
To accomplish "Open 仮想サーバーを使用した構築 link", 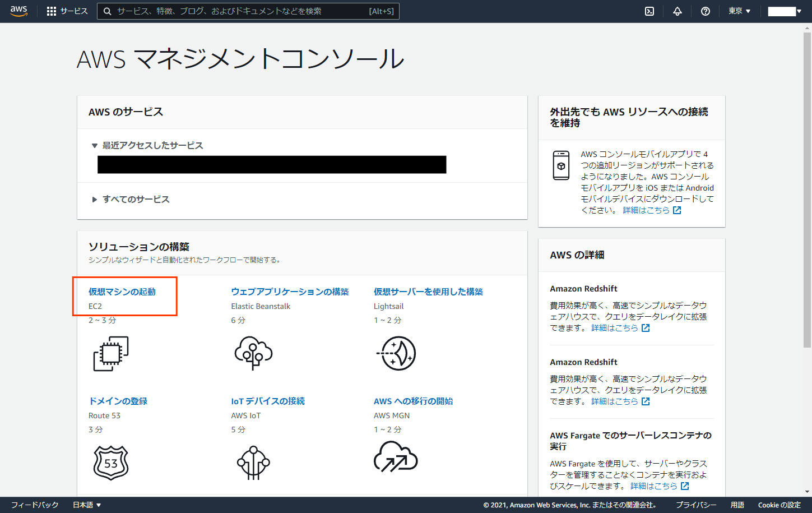I will coord(428,292).
